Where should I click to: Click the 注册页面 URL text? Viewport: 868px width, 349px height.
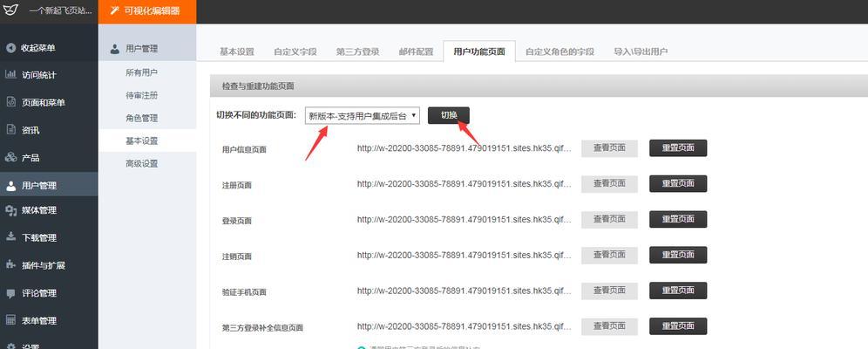click(464, 184)
